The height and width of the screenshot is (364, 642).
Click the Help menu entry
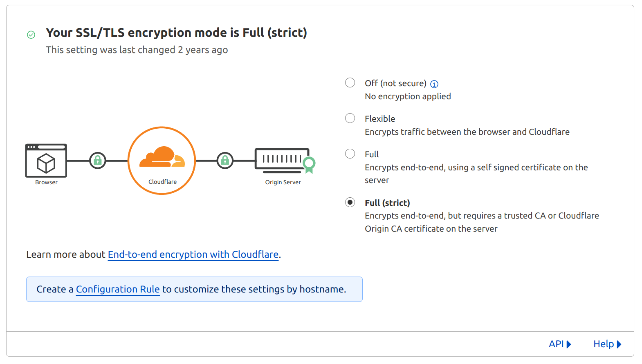click(x=603, y=344)
